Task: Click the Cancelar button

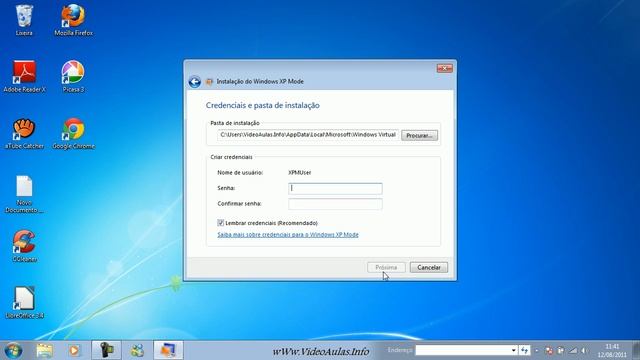Action: [429, 267]
